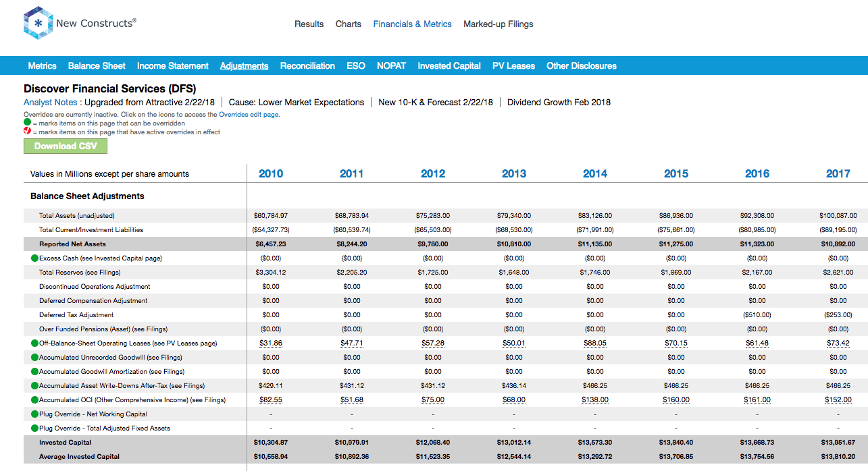
Task: Open override icon for Plug Override - Net Working Capital
Action: pyautogui.click(x=34, y=414)
